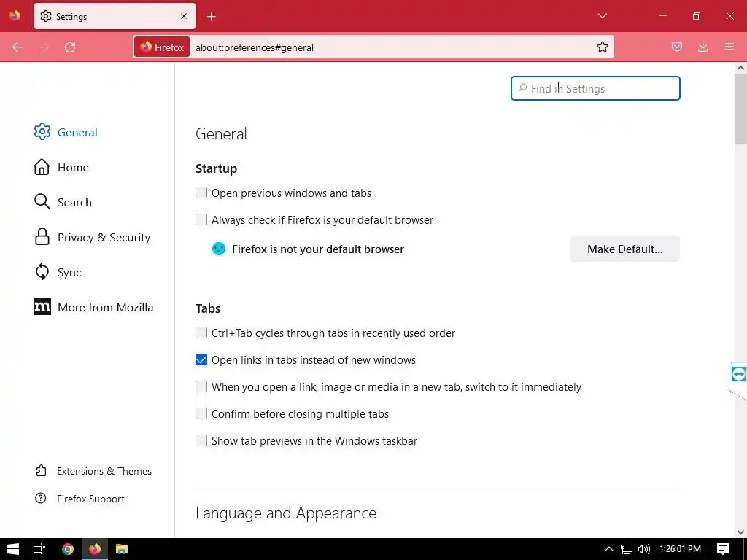
Task: Reload the current page
Action: click(70, 47)
